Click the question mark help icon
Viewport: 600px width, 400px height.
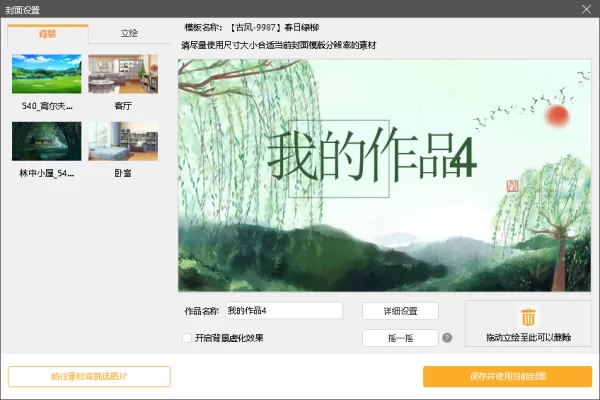[447, 338]
